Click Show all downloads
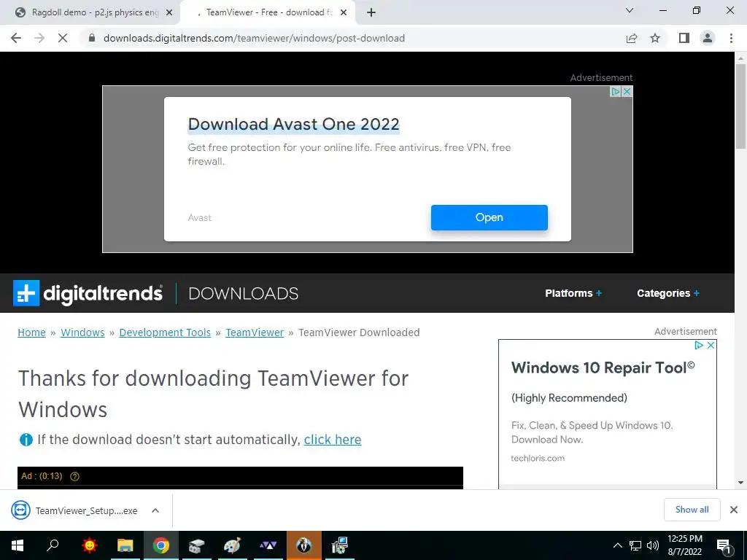747x560 pixels. point(692,510)
